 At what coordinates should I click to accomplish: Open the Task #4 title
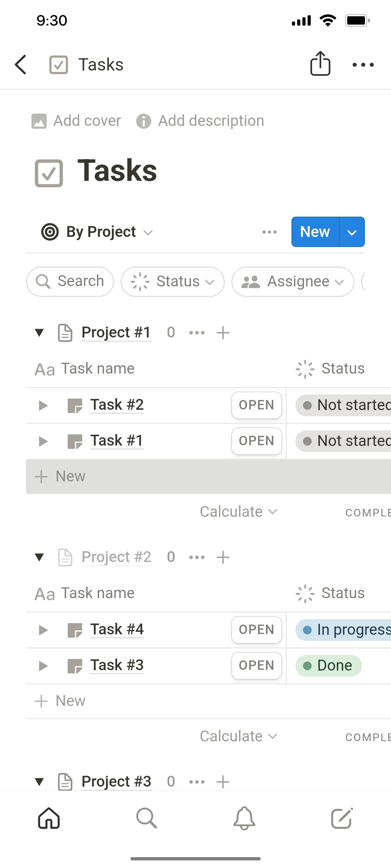pos(117,629)
